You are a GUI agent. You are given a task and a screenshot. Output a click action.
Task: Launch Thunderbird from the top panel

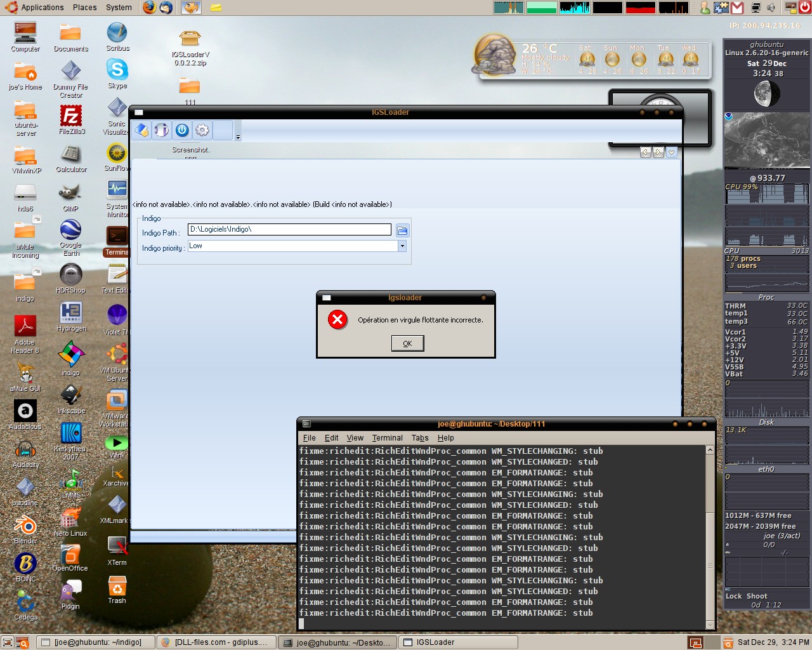[166, 8]
